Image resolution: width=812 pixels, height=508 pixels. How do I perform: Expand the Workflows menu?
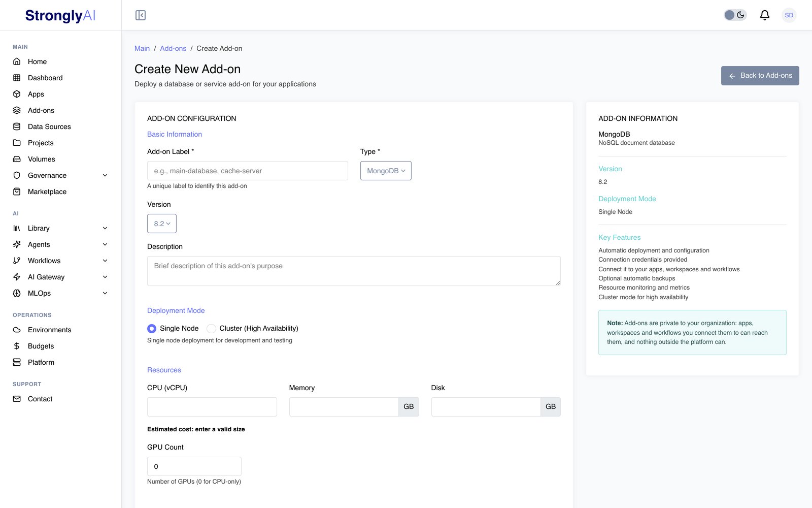click(60, 261)
